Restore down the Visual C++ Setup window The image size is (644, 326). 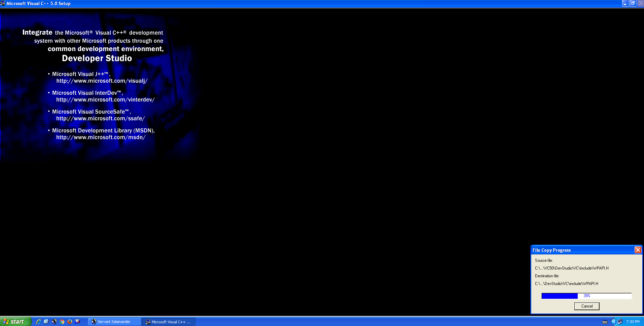[633, 3]
